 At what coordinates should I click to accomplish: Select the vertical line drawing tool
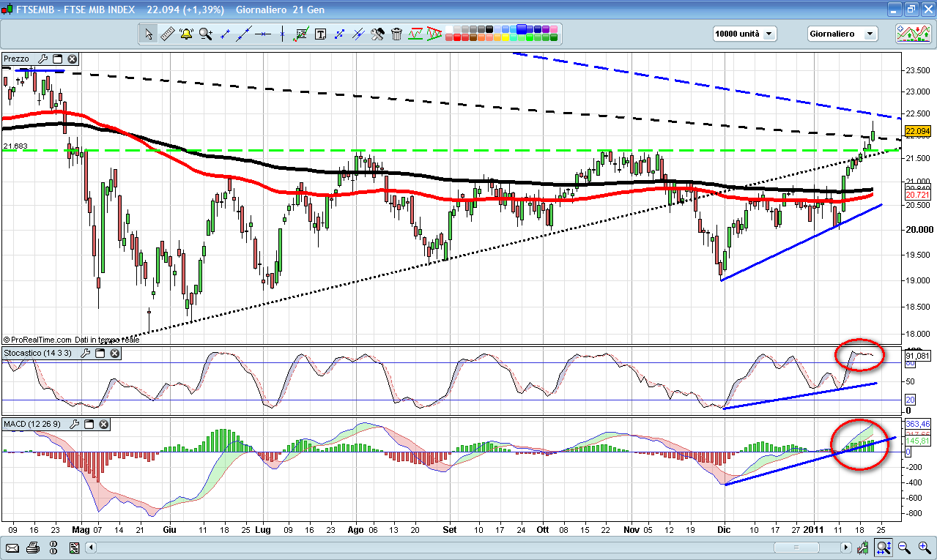(282, 34)
